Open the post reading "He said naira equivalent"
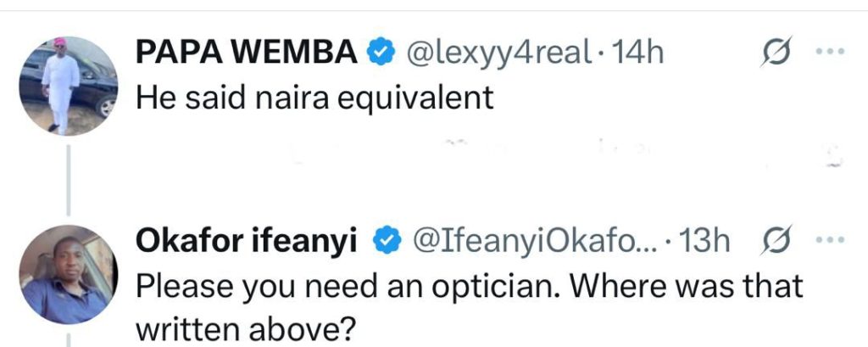This screenshot has width=868, height=347. click(x=314, y=98)
